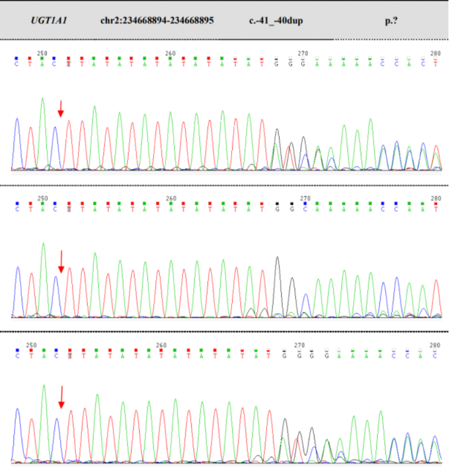The height and width of the screenshot is (476, 449).
Task: Click position marker 250 in bottom chromatogram
Action: pyautogui.click(x=31, y=345)
